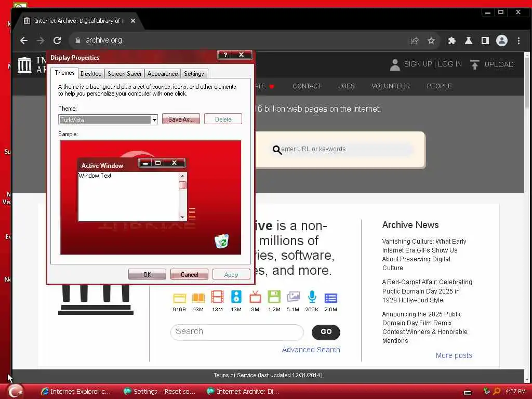Image resolution: width=532 pixels, height=399 pixels.
Task: Click the Apply button
Action: [x=231, y=274]
